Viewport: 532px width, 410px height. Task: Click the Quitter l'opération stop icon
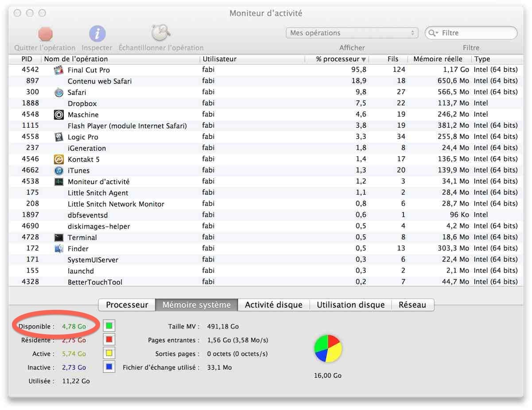(45, 33)
